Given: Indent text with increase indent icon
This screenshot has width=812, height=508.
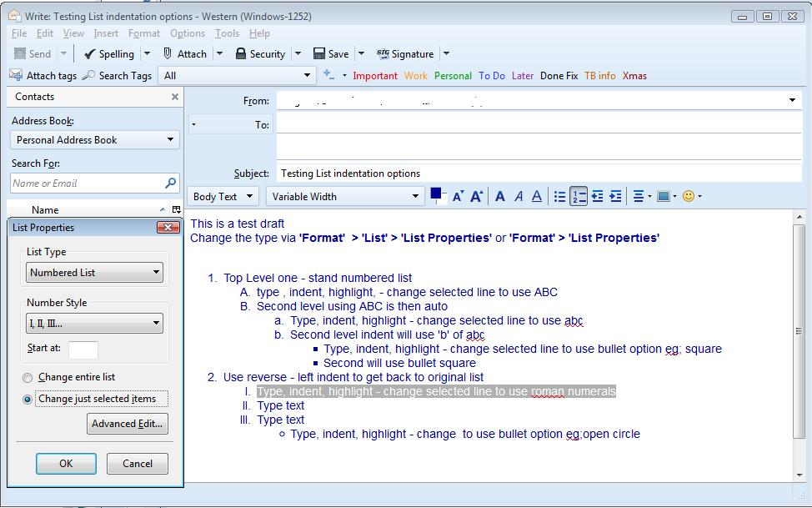Looking at the screenshot, I should tap(616, 197).
